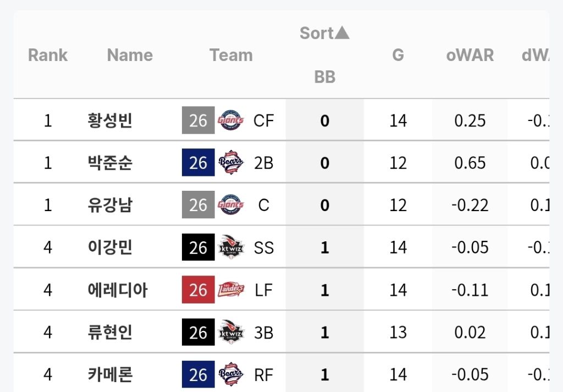The width and height of the screenshot is (563, 392).
Task: Click gray 26 season badge for 황성빈
Action: pyautogui.click(x=198, y=120)
